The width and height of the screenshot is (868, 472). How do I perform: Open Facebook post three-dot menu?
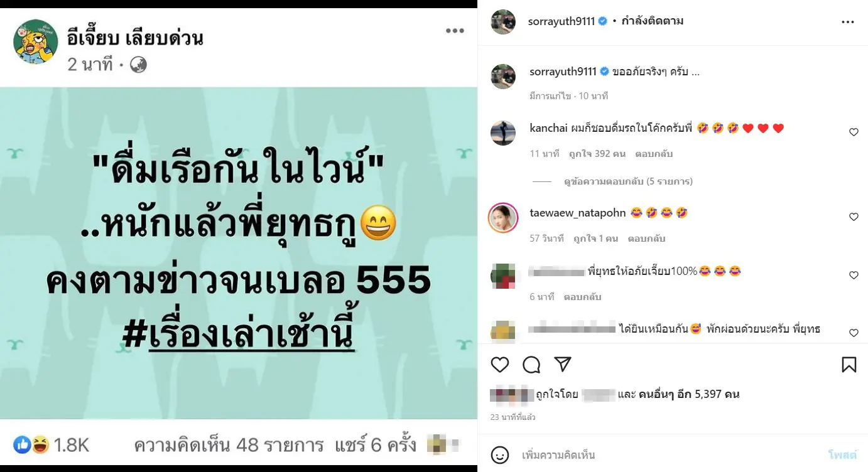[x=455, y=31]
